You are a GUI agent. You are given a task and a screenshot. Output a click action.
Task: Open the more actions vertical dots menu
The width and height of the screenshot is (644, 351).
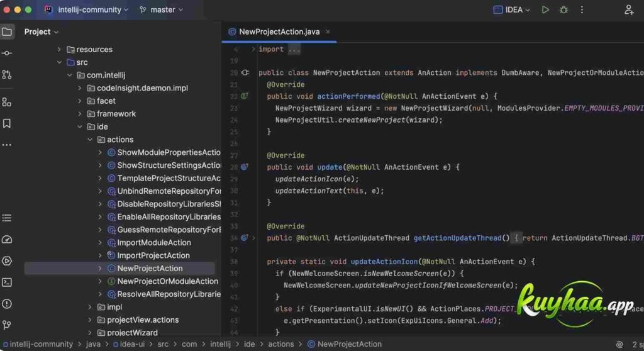(582, 9)
